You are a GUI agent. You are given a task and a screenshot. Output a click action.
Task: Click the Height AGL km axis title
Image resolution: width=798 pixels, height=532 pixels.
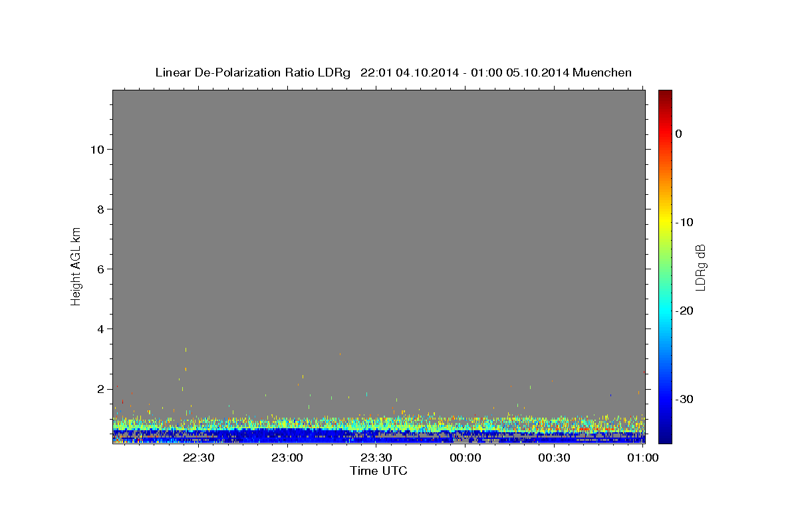tap(76, 265)
